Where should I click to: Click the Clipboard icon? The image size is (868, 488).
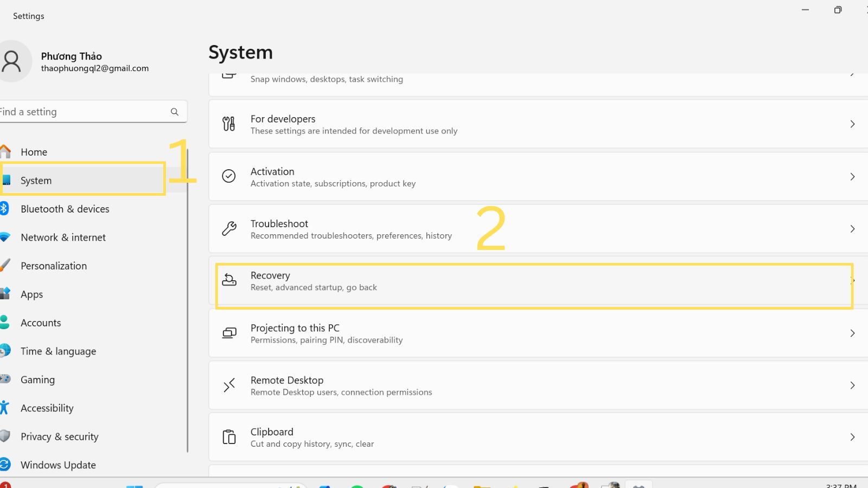228,437
